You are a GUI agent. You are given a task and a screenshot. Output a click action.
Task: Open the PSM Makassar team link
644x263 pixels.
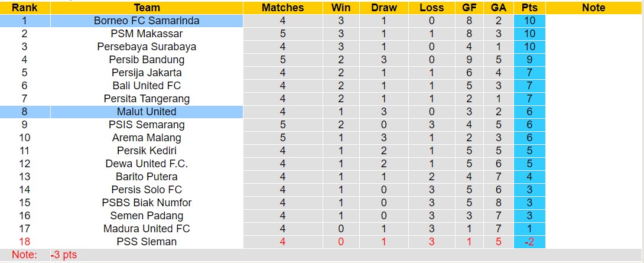point(147,34)
